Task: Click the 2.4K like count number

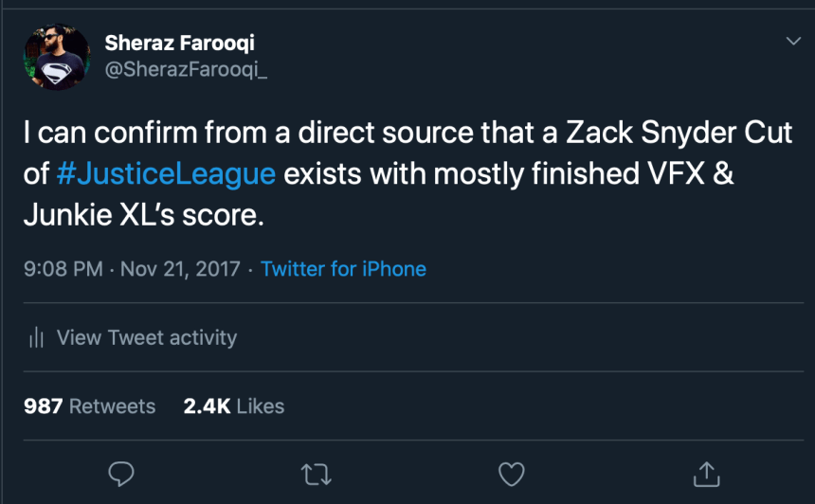Action: click(207, 406)
